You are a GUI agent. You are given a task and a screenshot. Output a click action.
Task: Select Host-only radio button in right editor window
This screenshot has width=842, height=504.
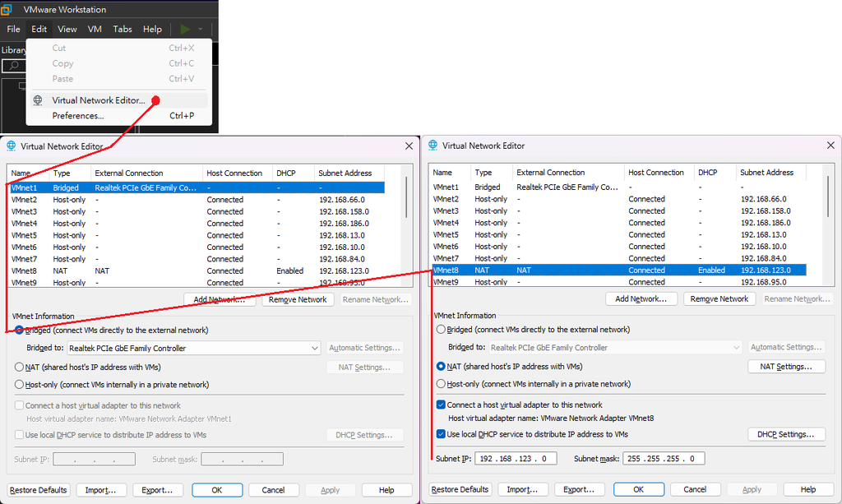pos(441,384)
